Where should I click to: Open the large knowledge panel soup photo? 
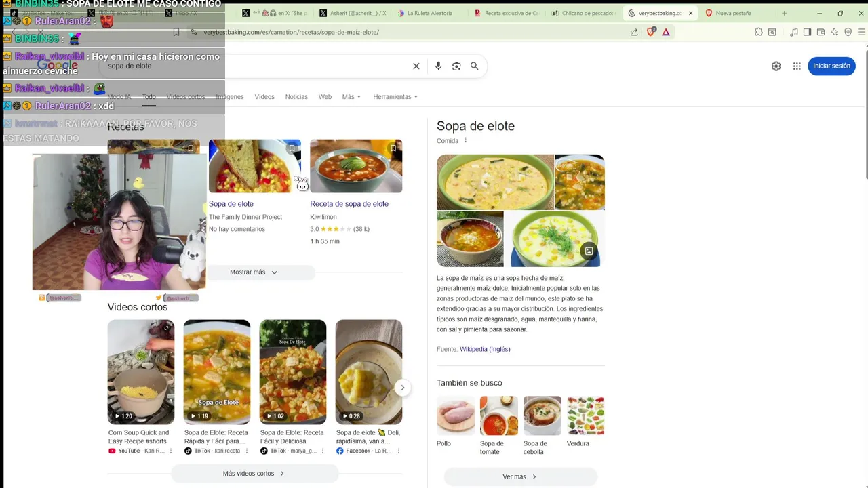495,182
